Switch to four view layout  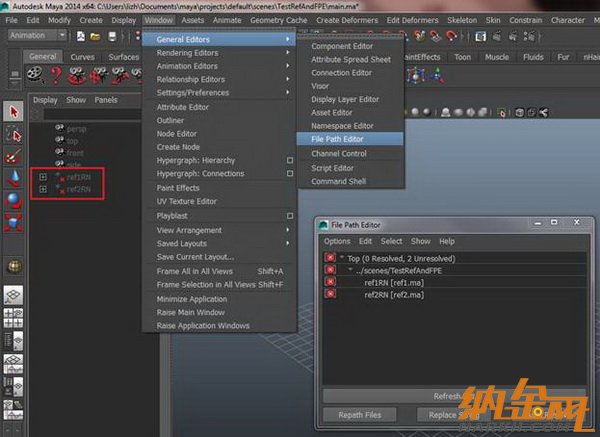pos(13,318)
